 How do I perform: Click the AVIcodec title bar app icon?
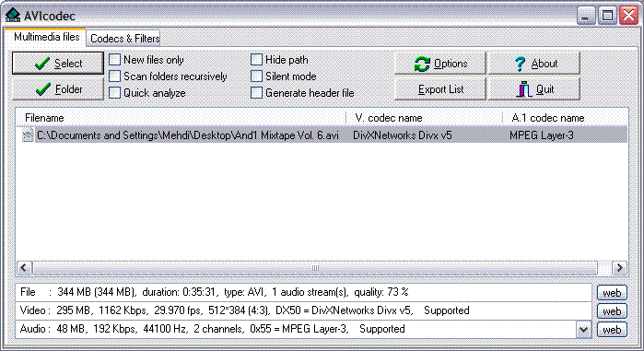click(12, 15)
